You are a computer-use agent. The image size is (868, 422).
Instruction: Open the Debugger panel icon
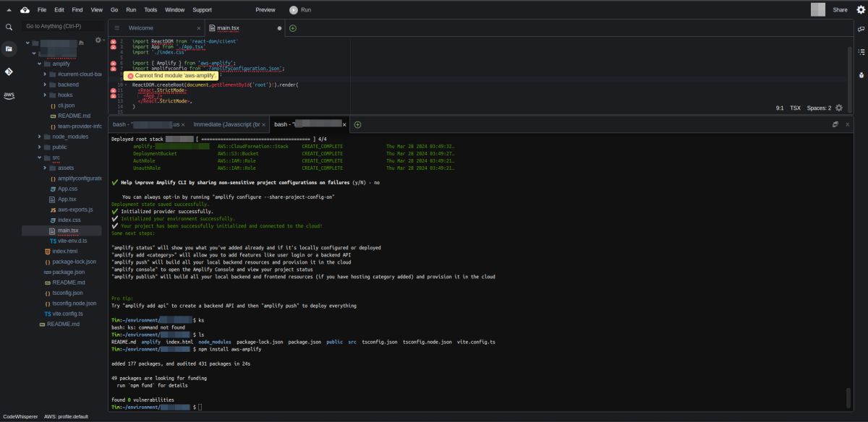[x=861, y=74]
